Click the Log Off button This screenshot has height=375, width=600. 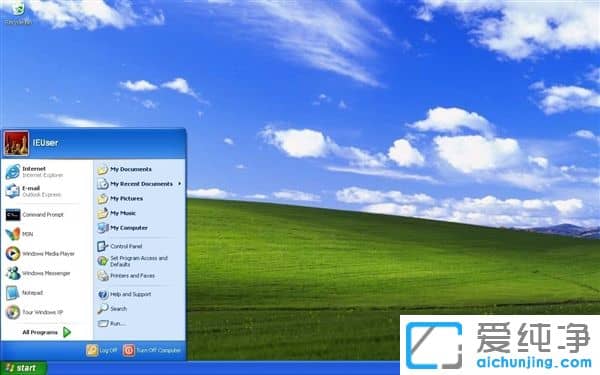click(102, 350)
